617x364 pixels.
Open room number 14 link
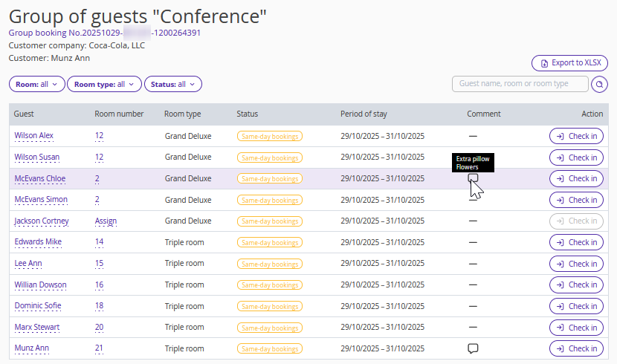(x=99, y=242)
